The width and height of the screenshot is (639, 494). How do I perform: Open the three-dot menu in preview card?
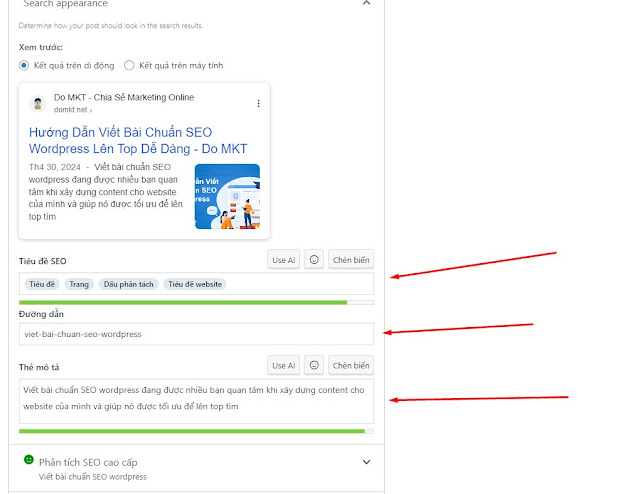pos(258,104)
